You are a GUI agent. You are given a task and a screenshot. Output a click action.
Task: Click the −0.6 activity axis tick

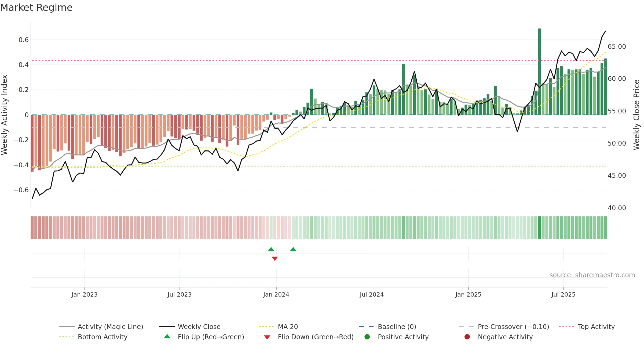21,190
